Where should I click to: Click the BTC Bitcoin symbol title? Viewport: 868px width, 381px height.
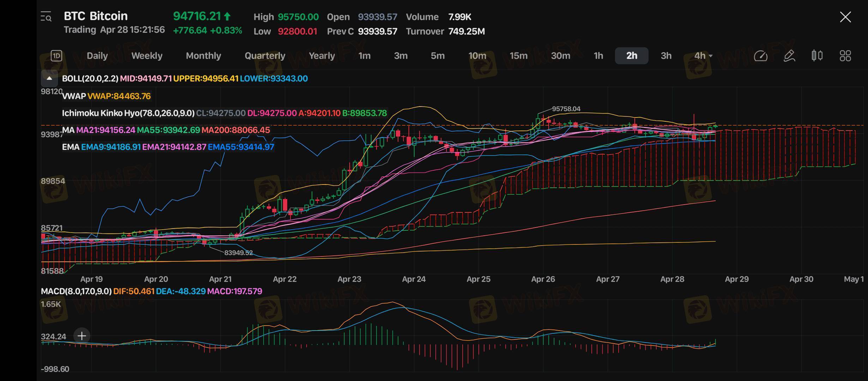pyautogui.click(x=96, y=16)
